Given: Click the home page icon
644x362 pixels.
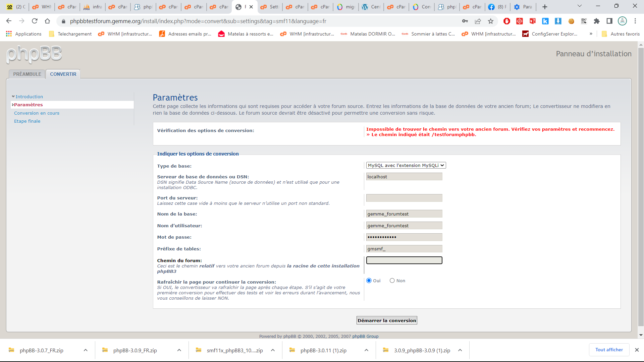Looking at the screenshot, I should 47,21.
